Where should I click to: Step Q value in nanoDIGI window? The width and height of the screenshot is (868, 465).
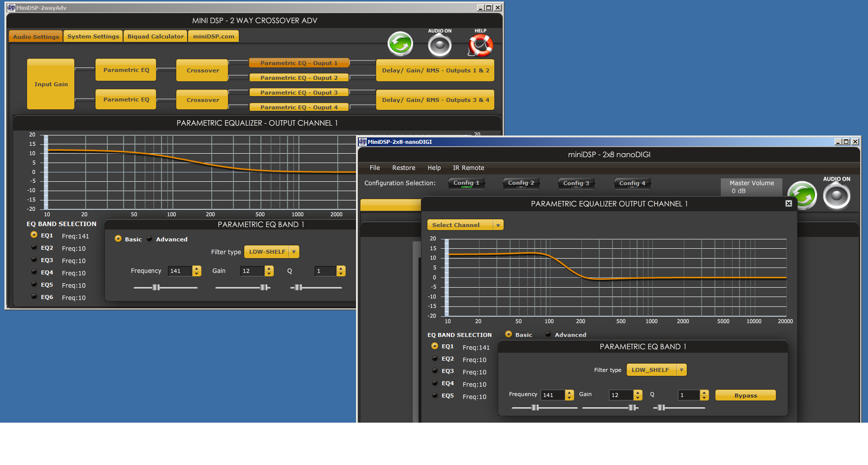(705, 395)
